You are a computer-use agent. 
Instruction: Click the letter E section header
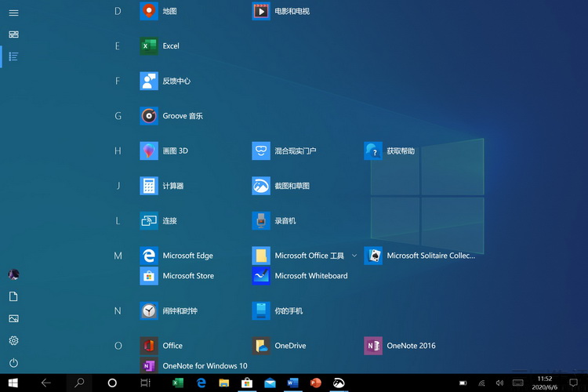point(118,45)
